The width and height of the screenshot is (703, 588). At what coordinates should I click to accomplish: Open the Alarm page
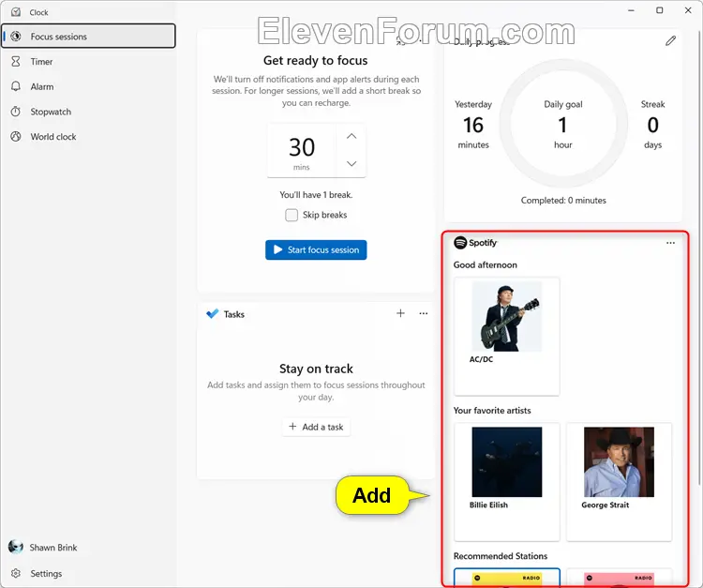(88, 86)
